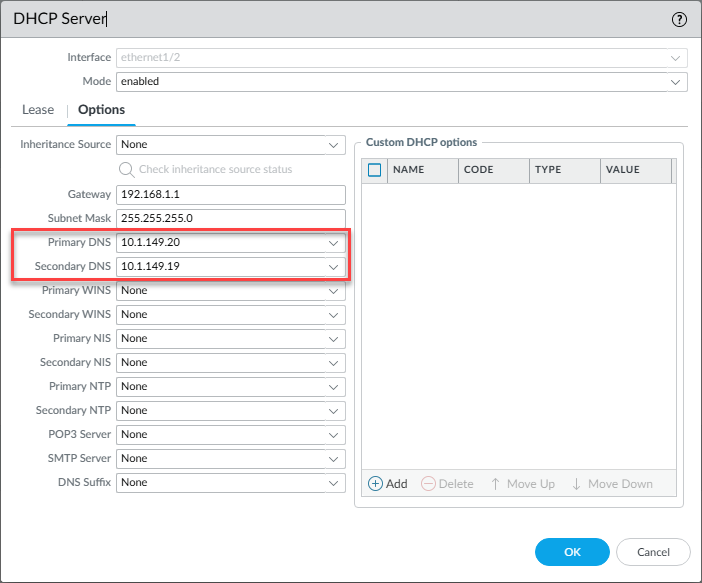Click the Delete minus icon

pos(428,484)
